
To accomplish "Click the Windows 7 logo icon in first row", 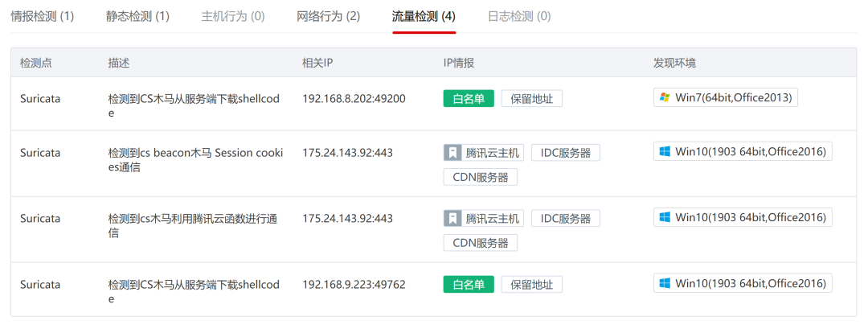I will 665,98.
